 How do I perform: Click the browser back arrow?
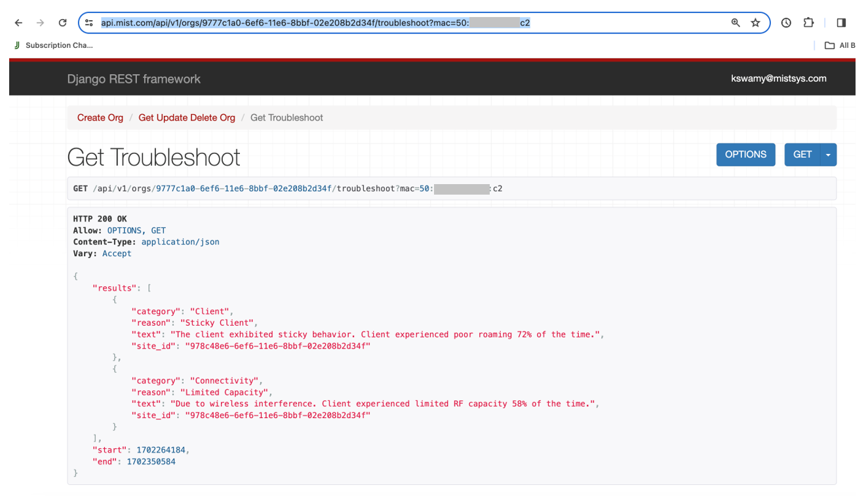18,23
